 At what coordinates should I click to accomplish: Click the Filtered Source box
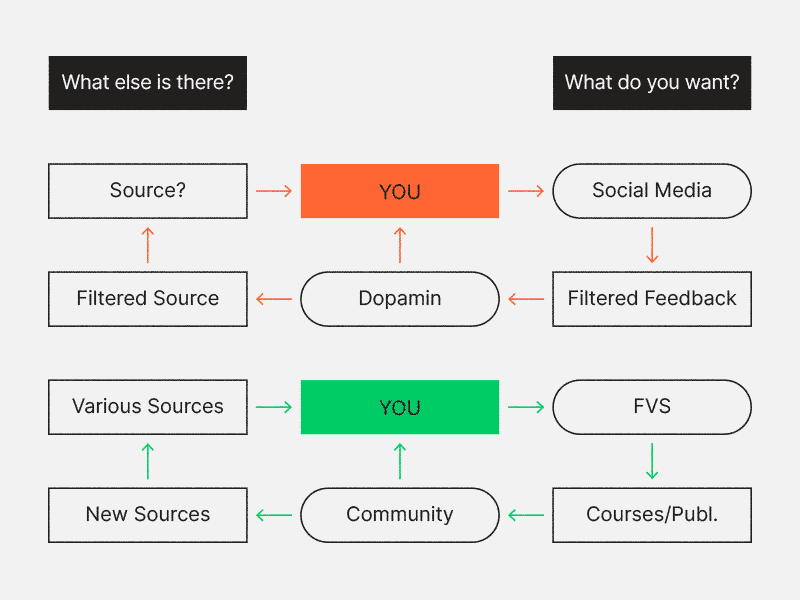pos(147,299)
